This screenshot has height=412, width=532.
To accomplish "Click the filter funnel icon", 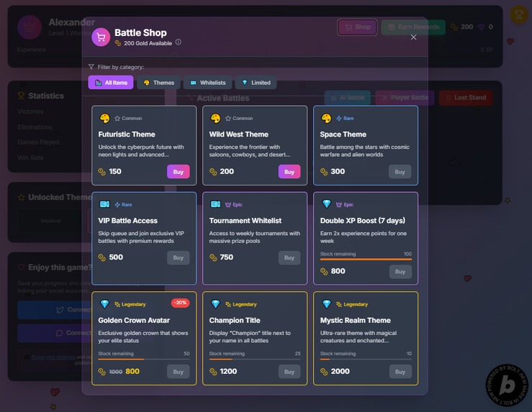I will pyautogui.click(x=91, y=67).
